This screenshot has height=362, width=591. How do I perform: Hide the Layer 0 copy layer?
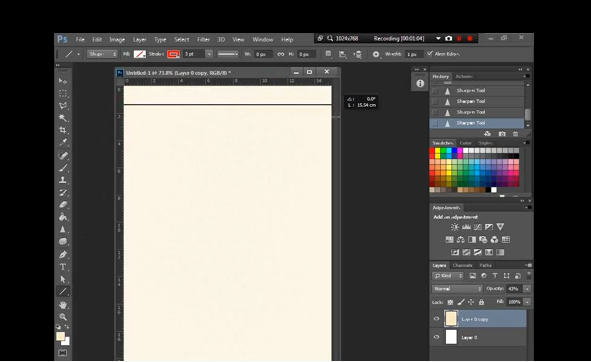(x=436, y=319)
